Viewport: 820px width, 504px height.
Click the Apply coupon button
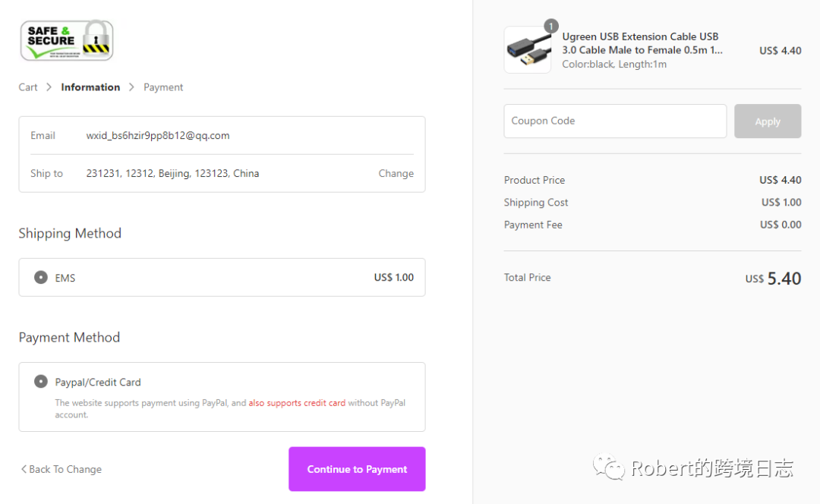(767, 121)
